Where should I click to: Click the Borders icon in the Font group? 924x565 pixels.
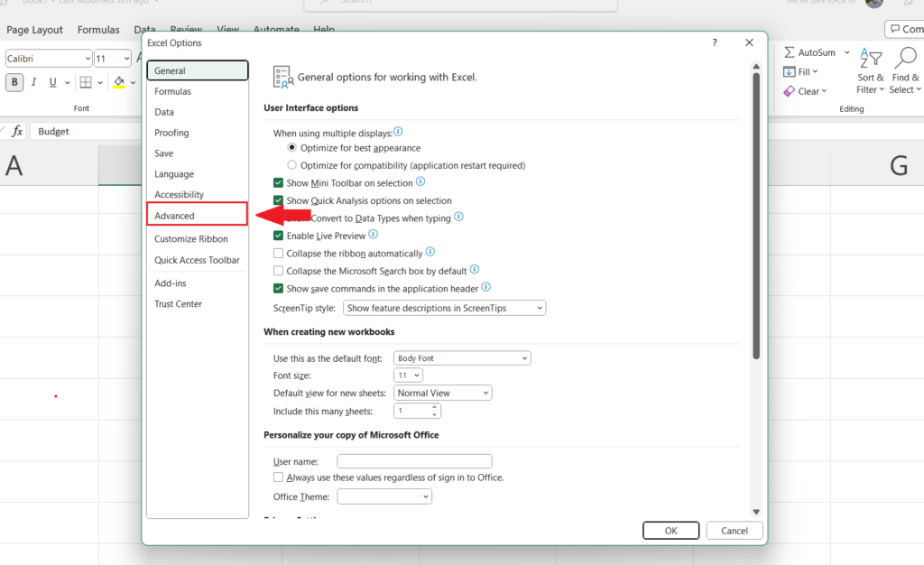click(84, 81)
